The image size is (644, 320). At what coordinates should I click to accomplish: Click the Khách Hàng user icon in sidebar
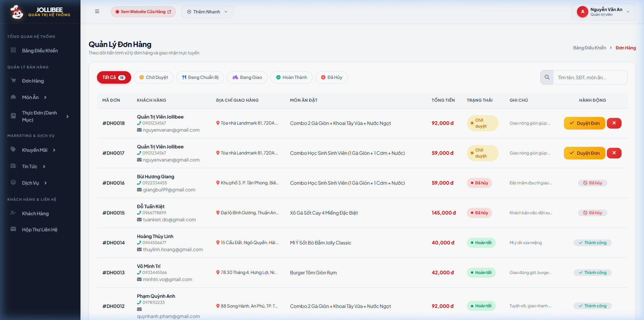(13, 213)
